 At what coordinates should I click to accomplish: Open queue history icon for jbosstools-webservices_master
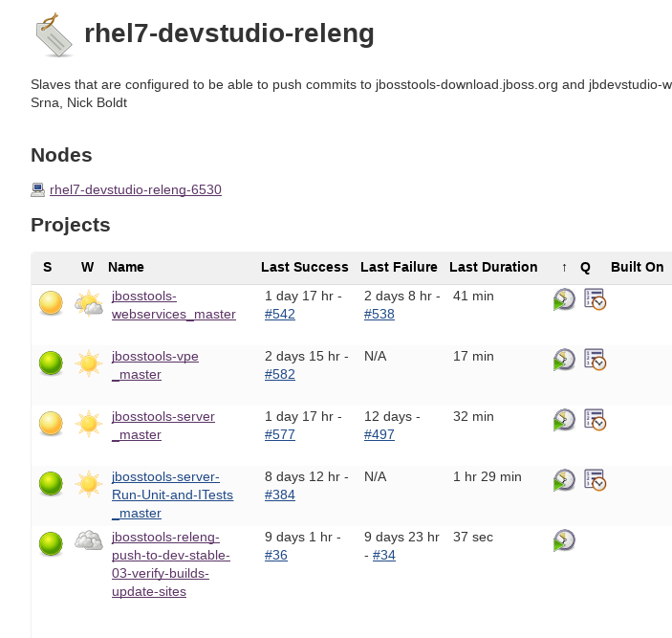coord(595,298)
